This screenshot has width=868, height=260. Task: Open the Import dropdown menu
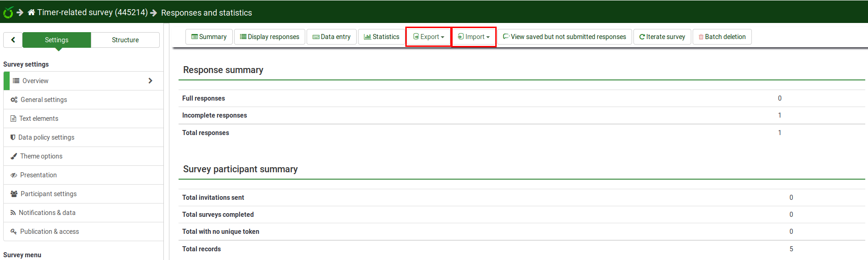point(474,37)
